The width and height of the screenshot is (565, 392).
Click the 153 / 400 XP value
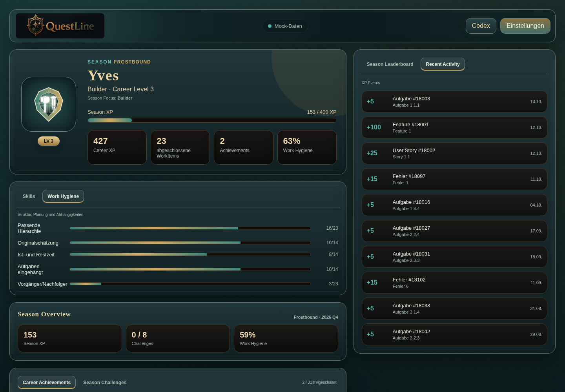click(322, 112)
